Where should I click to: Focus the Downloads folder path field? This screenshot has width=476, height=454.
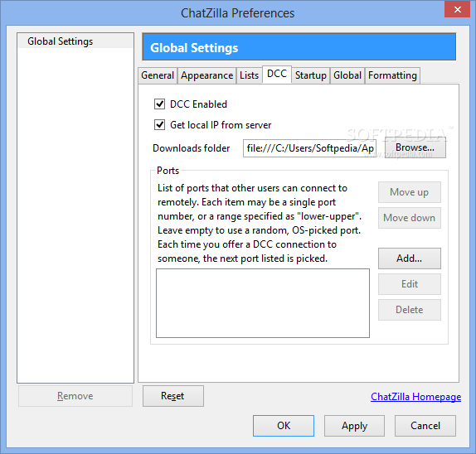[x=309, y=148]
